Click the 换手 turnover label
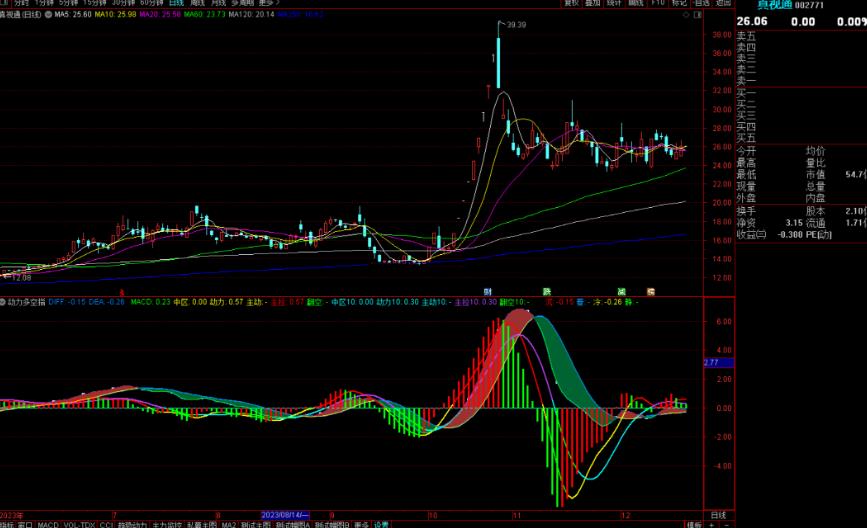Image resolution: width=867 pixels, height=528 pixels. 746,211
